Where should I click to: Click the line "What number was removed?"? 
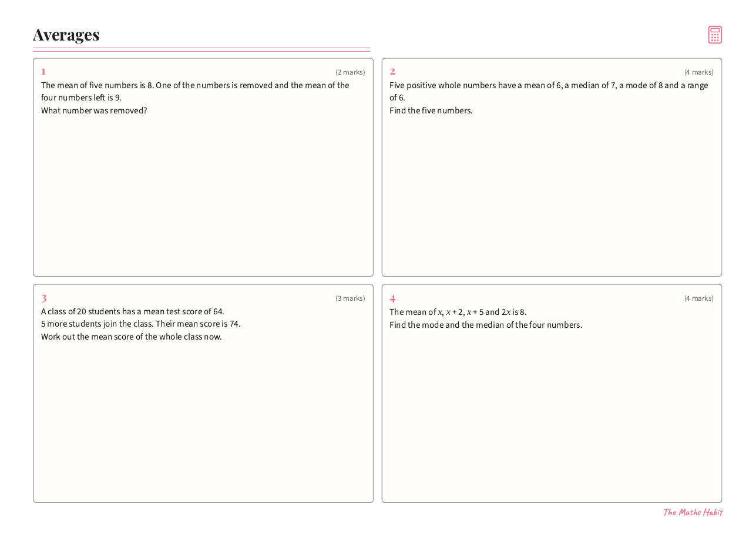point(94,110)
